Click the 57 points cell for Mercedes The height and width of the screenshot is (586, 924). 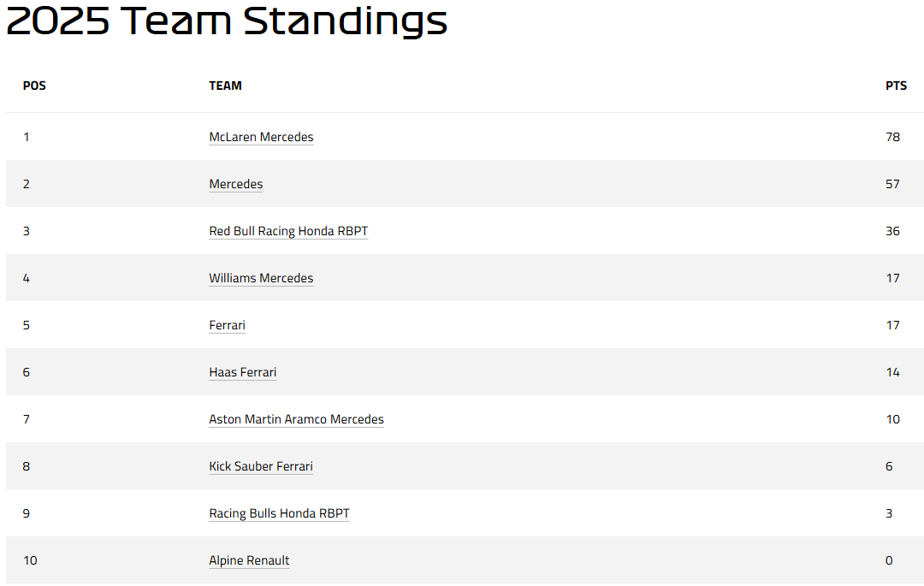pos(892,184)
